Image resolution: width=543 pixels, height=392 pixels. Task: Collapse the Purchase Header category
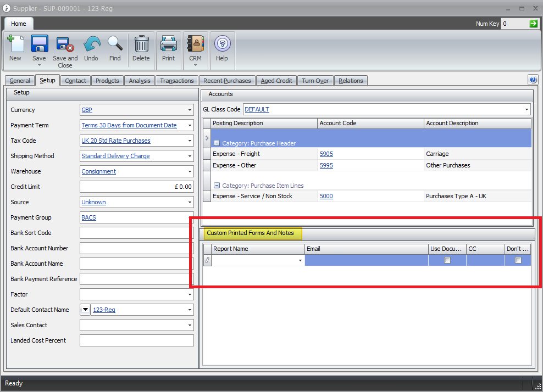click(217, 143)
